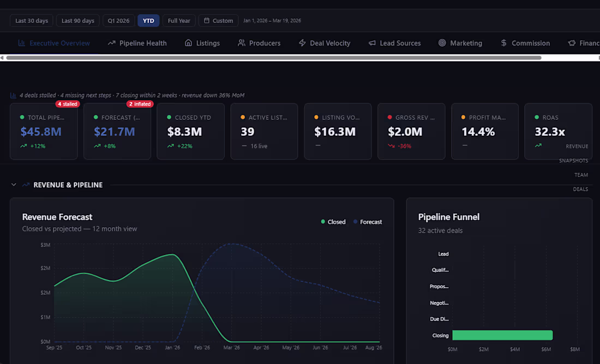600x364 pixels.
Task: Click the Jan 1 – Mar 19 date range
Action: [x=272, y=20]
